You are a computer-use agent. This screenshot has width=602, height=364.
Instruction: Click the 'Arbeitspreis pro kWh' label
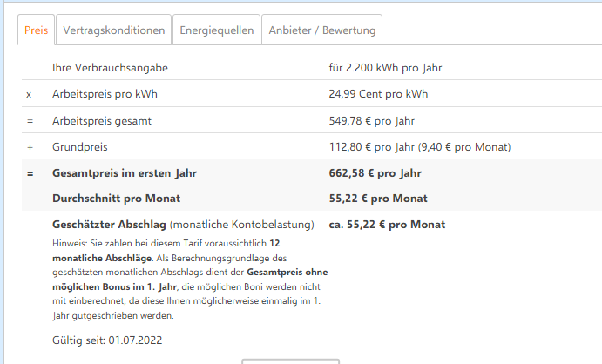click(x=105, y=94)
